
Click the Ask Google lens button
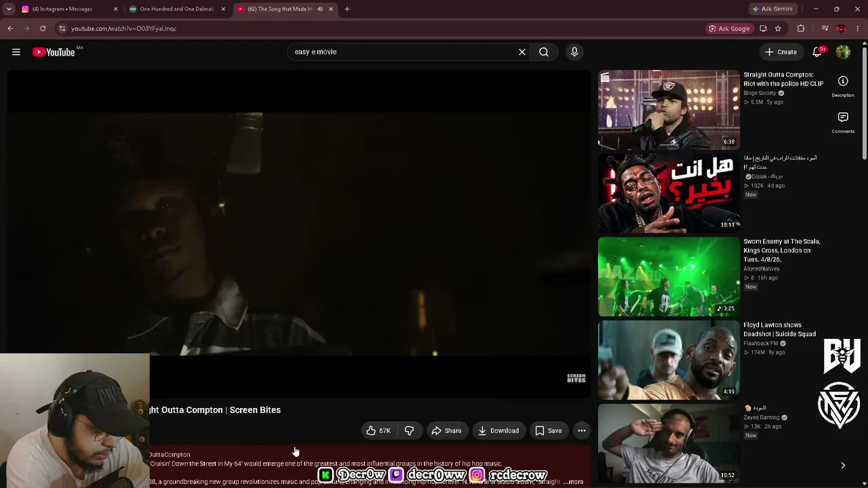[x=730, y=28]
